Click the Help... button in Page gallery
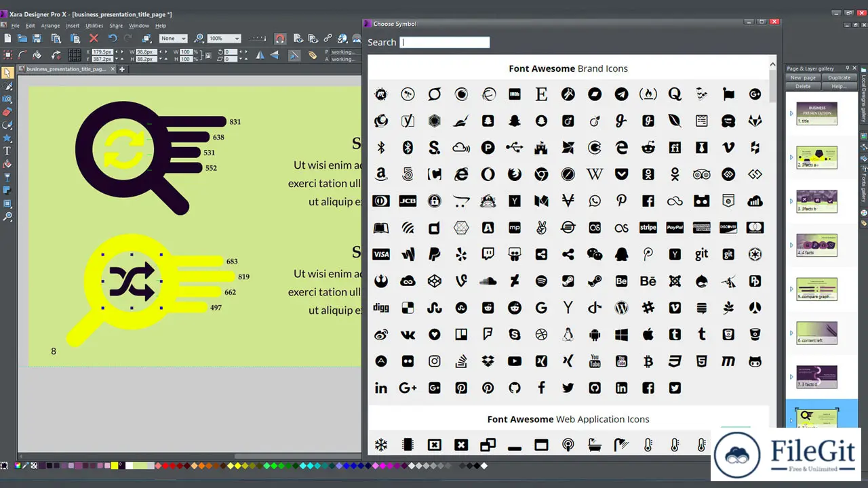Viewport: 868px width, 488px height. (x=839, y=86)
